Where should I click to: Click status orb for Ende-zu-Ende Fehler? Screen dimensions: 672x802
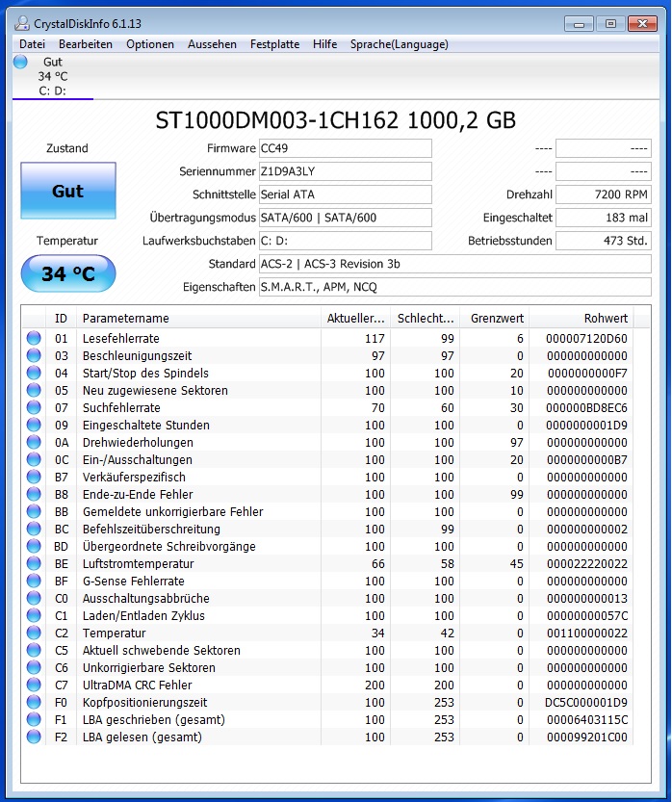[x=34, y=495]
